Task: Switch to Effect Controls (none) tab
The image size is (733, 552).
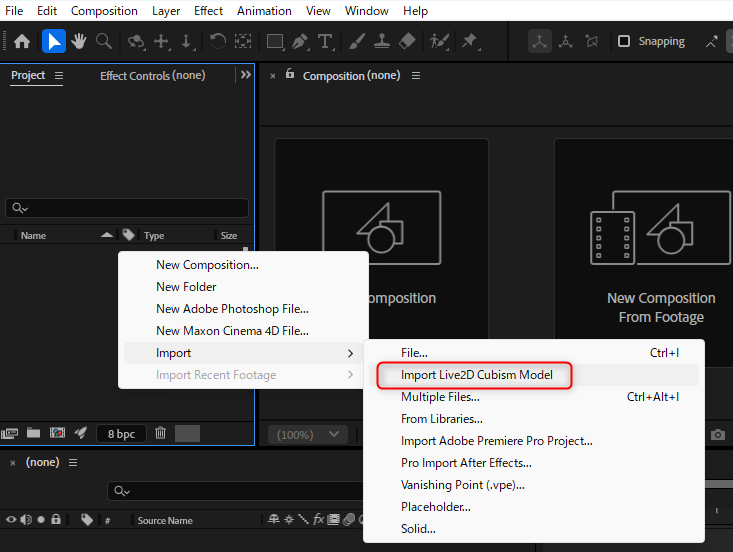Action: tap(152, 75)
